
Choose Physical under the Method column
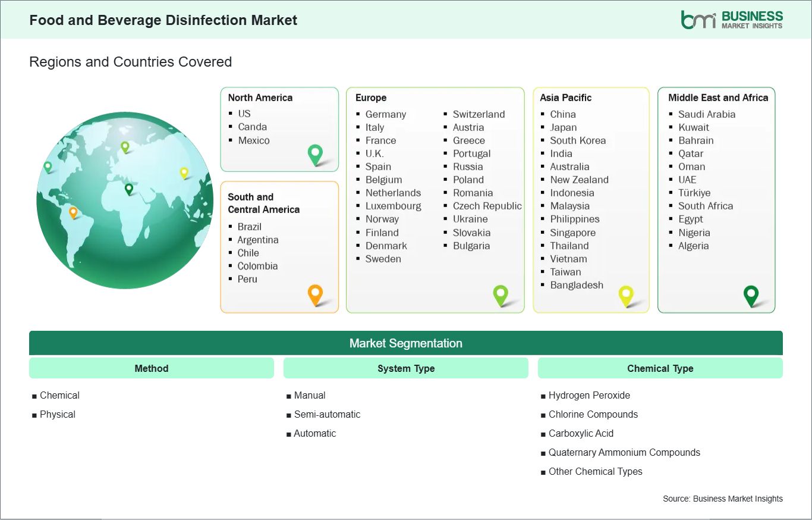click(x=57, y=414)
